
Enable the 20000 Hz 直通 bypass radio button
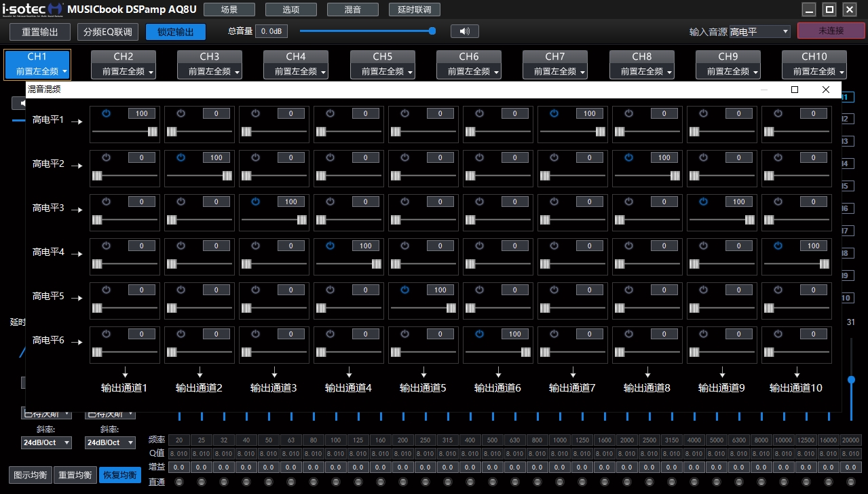(850, 482)
